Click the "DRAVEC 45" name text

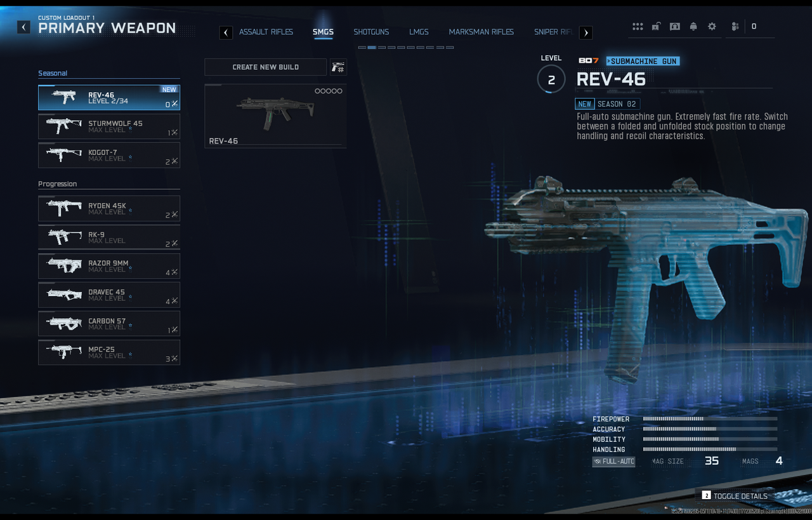107,292
